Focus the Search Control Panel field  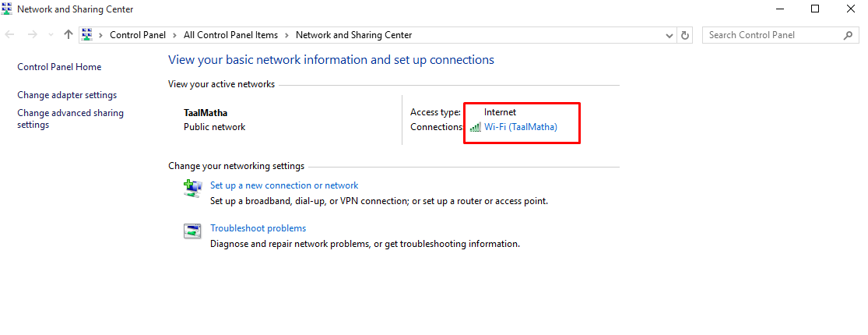pyautogui.click(x=771, y=35)
